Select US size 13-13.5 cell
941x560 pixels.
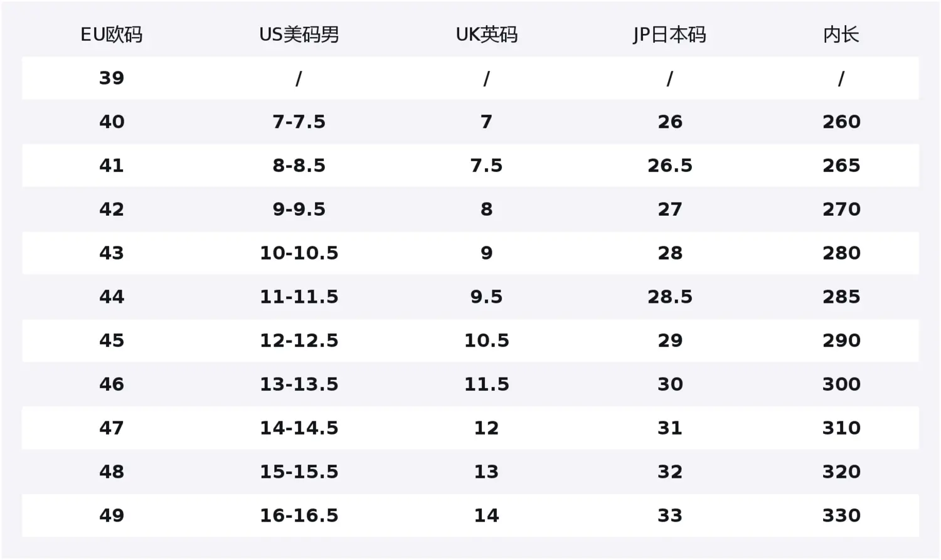(x=299, y=384)
